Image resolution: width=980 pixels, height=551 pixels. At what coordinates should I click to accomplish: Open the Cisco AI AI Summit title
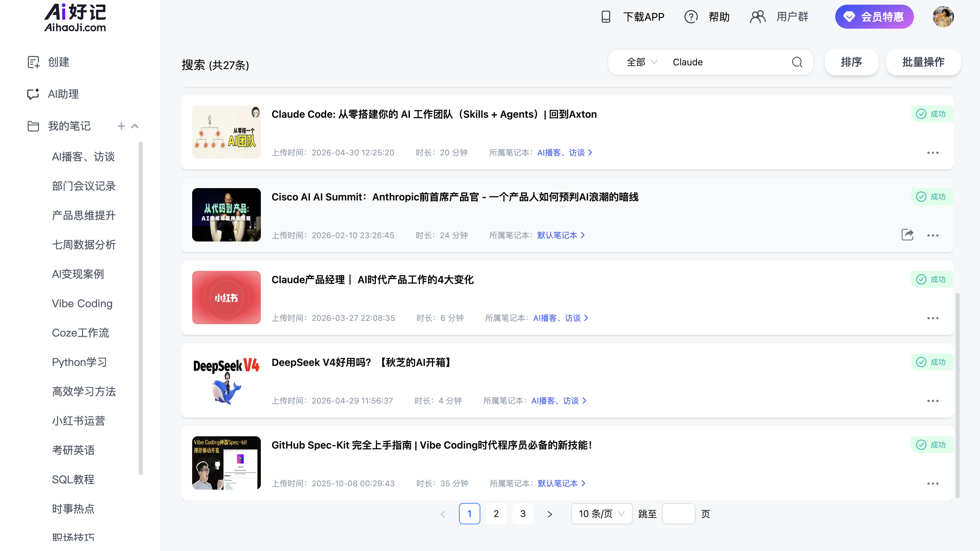[455, 197]
